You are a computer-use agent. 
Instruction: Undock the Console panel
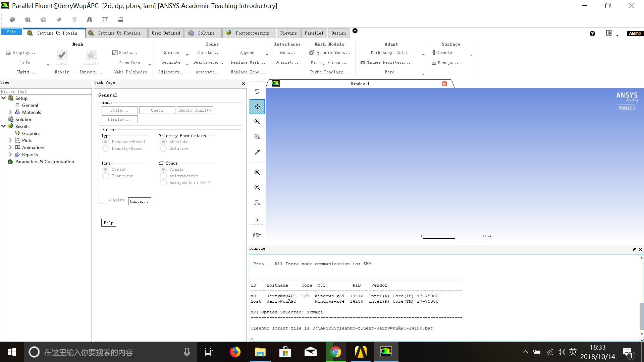click(x=635, y=249)
